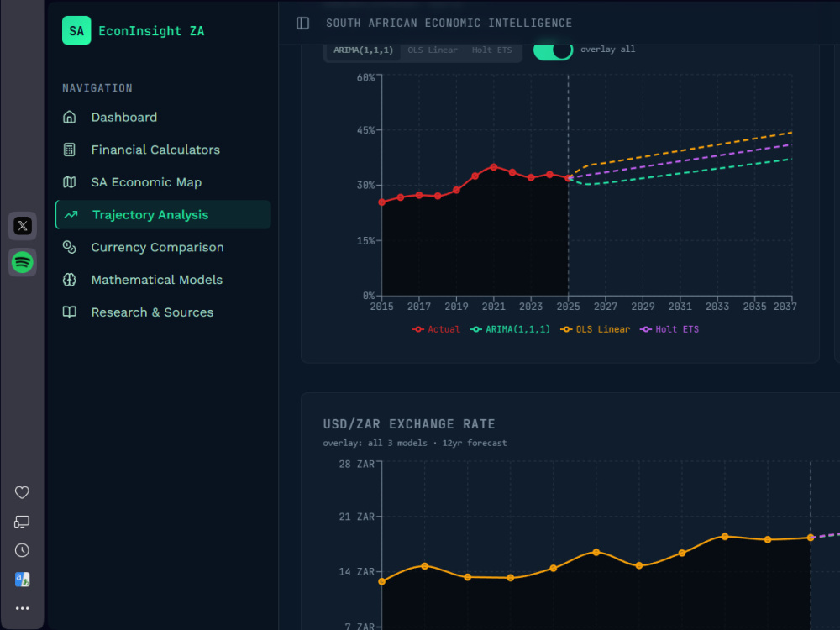This screenshot has height=630, width=840.
Task: Toggle the Holt ETS legend entry
Action: pos(669,329)
